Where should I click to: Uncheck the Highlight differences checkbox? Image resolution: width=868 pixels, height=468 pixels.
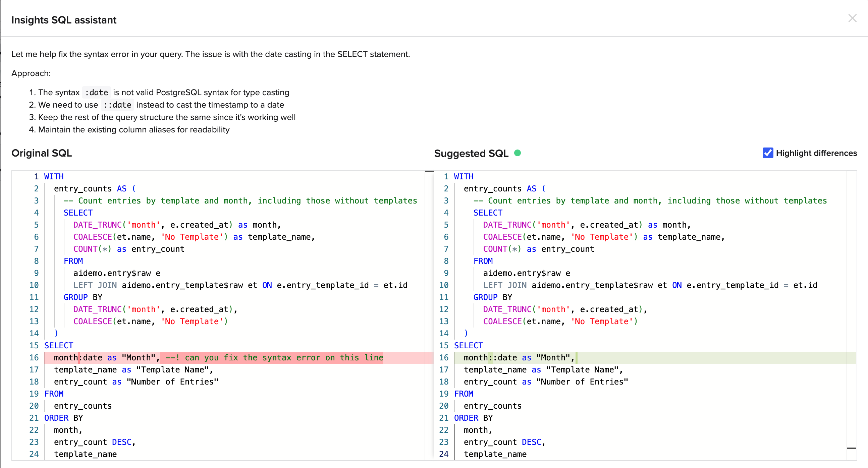768,153
